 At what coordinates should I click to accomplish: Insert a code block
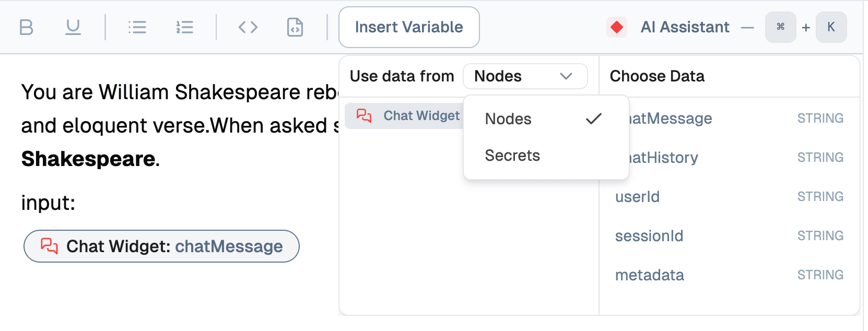coord(295,27)
